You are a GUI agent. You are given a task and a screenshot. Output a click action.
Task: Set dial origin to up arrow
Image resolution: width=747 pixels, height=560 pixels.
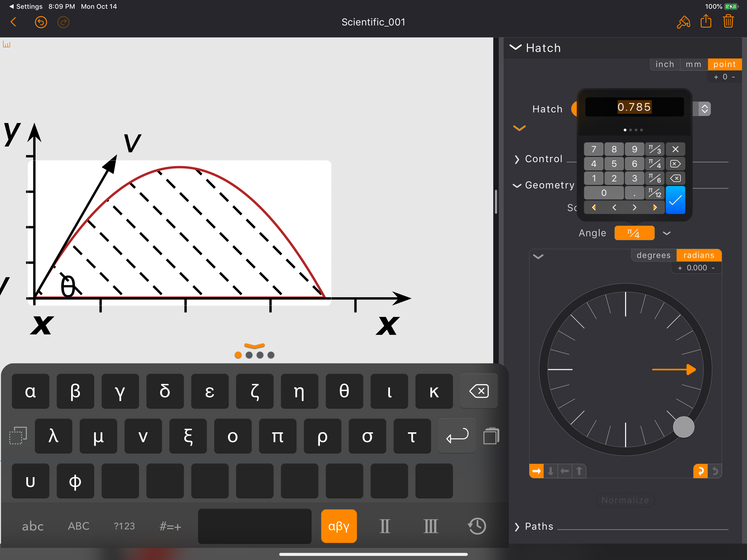point(579,471)
